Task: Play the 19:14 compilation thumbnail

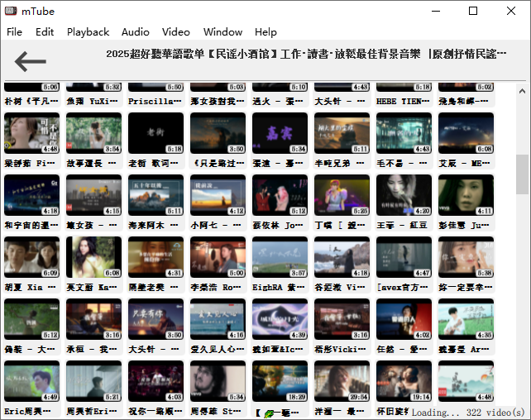Action: tap(404, 381)
